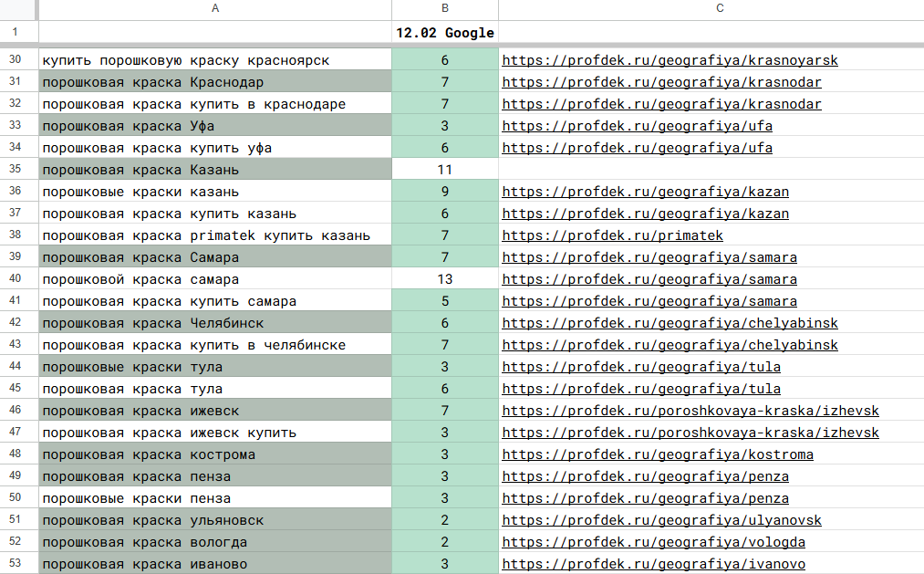
Task: Open the ulyanovsk geografiya link
Action: [661, 520]
